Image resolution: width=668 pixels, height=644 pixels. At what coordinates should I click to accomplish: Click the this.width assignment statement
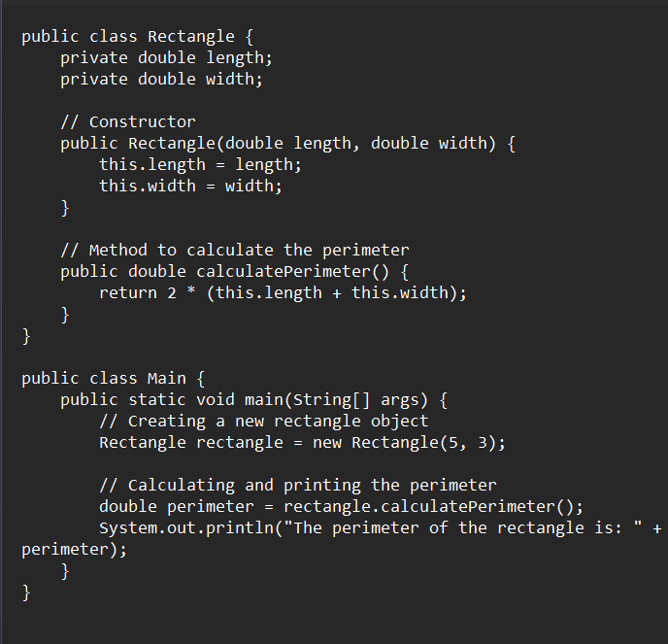coord(190,186)
